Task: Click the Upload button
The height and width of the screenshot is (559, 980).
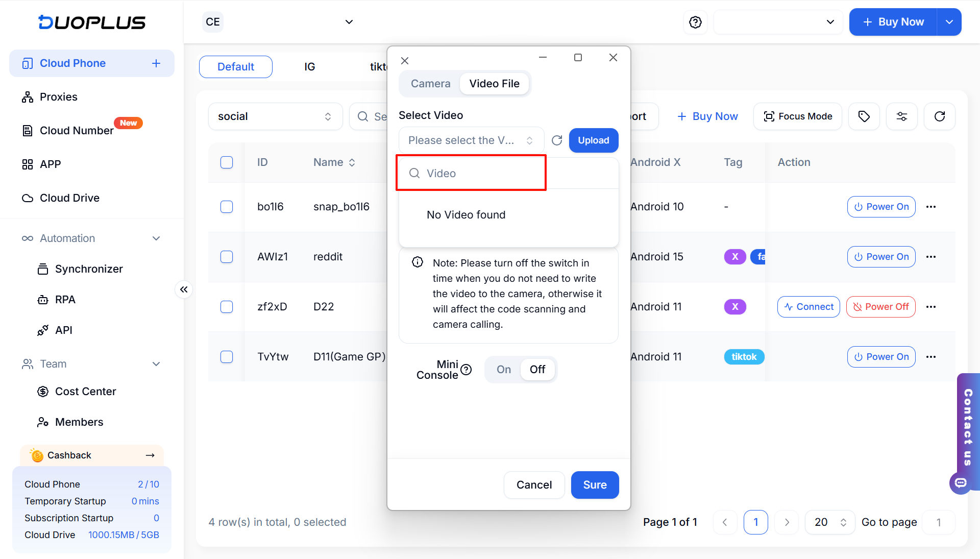Action: point(593,140)
